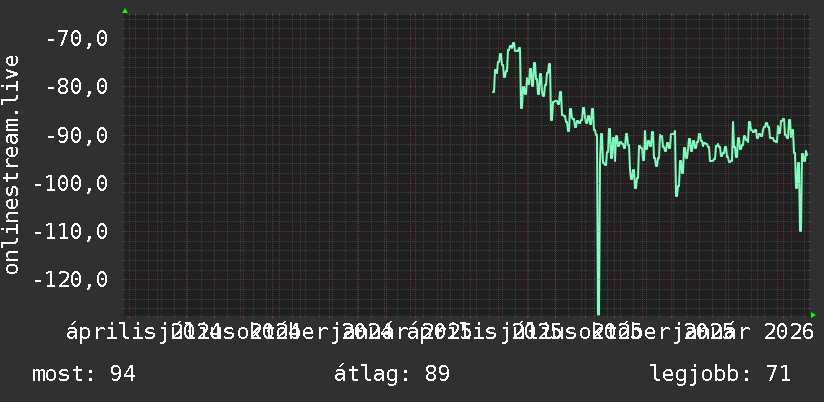Select the -80,0 axis label

(x=77, y=87)
